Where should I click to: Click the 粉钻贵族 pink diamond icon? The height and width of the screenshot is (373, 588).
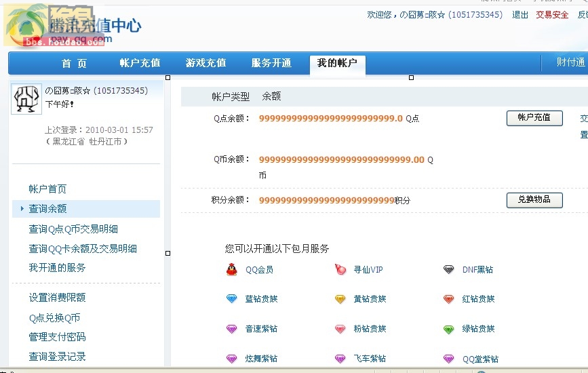click(x=340, y=329)
